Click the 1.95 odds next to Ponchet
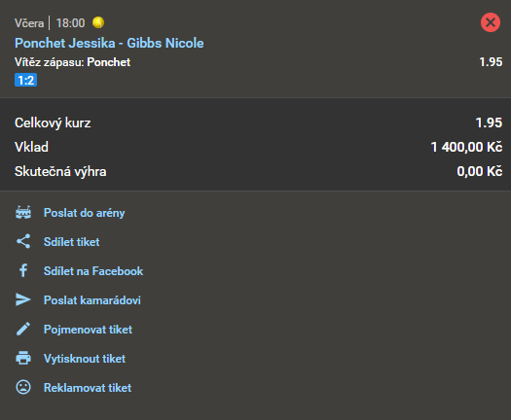511x420 pixels. [491, 62]
